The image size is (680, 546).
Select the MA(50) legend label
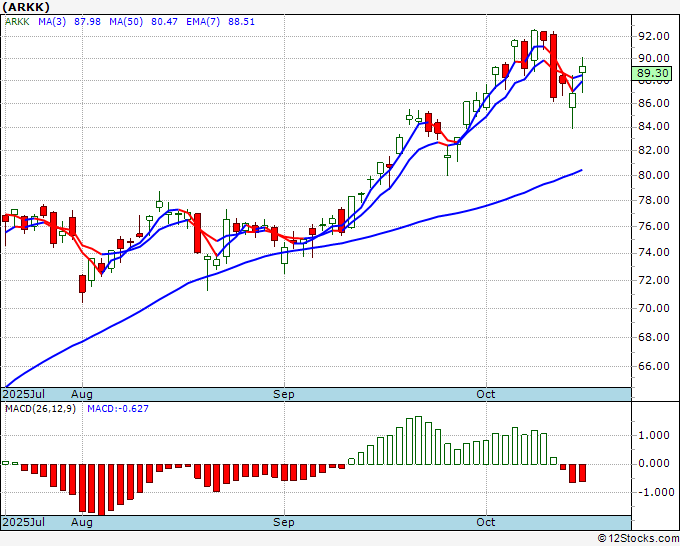point(126,22)
